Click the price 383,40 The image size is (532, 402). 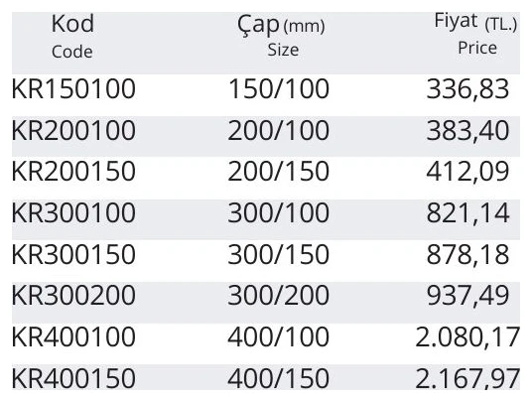tap(467, 131)
